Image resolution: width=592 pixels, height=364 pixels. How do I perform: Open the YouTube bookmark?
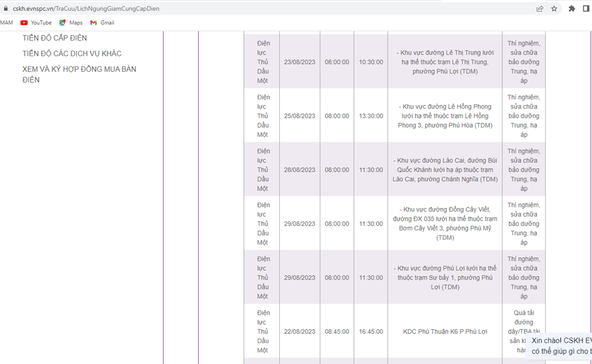click(36, 23)
